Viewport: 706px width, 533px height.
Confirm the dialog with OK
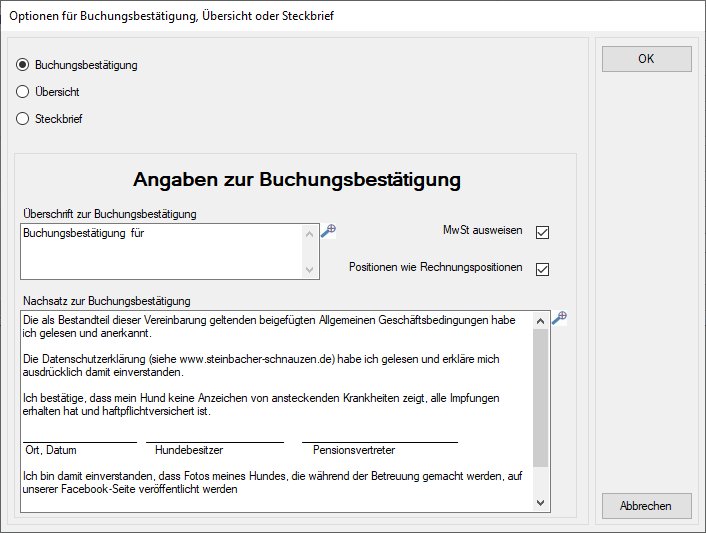pos(646,59)
